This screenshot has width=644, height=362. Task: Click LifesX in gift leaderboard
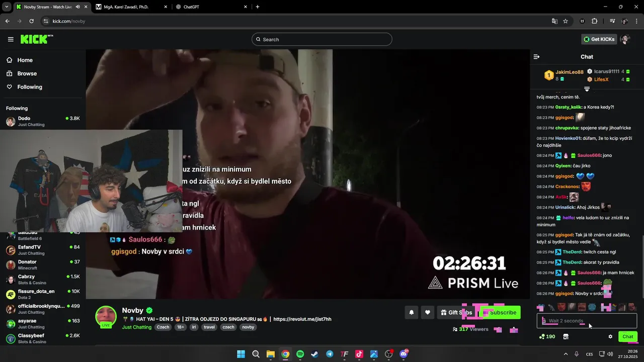(601, 79)
